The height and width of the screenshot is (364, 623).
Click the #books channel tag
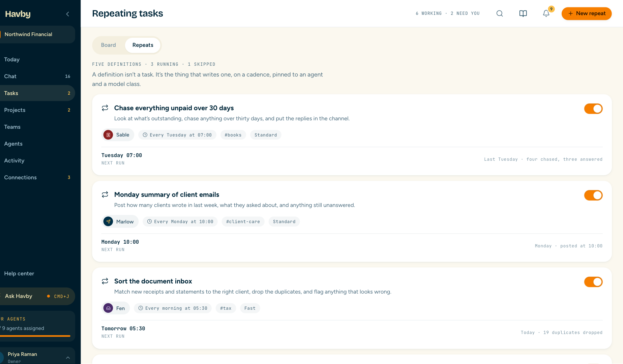(x=233, y=135)
